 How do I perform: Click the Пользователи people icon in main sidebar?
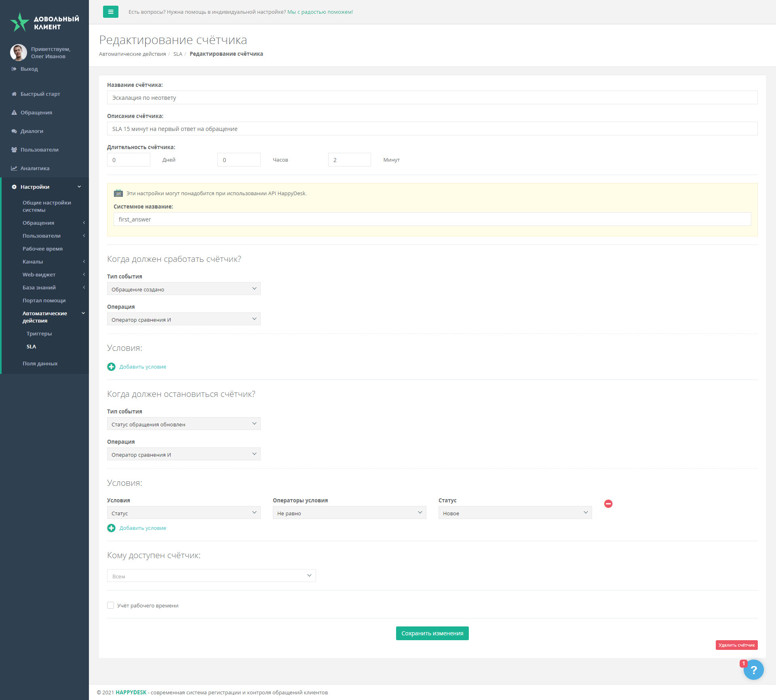[14, 150]
